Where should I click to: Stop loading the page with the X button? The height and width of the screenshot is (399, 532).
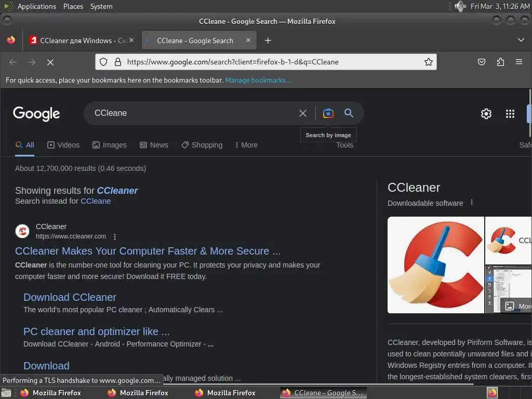click(50, 62)
